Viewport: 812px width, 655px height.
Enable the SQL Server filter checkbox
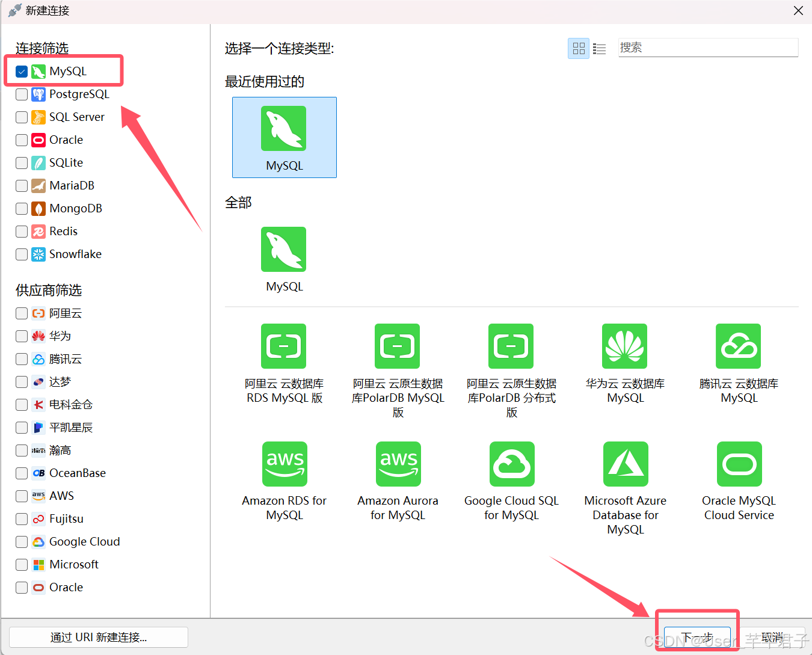click(x=22, y=117)
